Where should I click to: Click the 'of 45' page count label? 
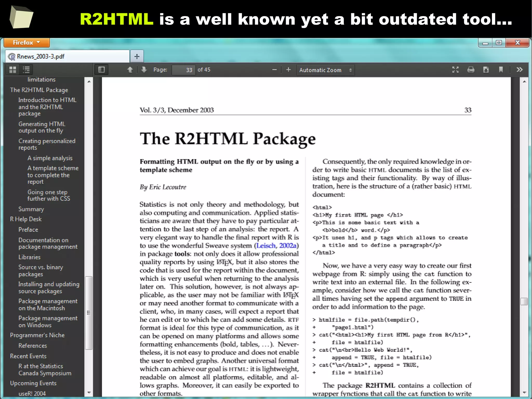click(204, 70)
